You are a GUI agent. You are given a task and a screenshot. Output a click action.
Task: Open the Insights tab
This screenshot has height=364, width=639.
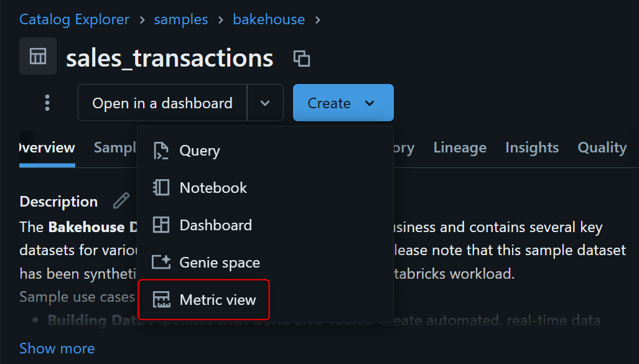click(532, 147)
